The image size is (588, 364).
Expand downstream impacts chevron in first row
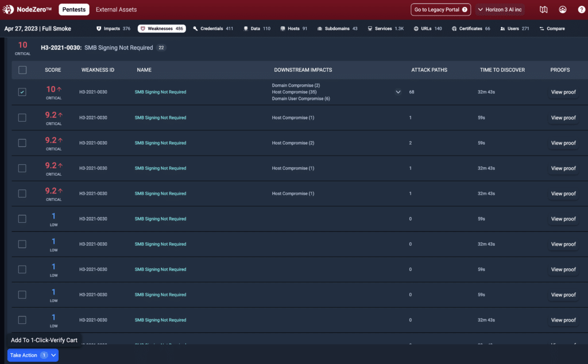click(x=398, y=92)
